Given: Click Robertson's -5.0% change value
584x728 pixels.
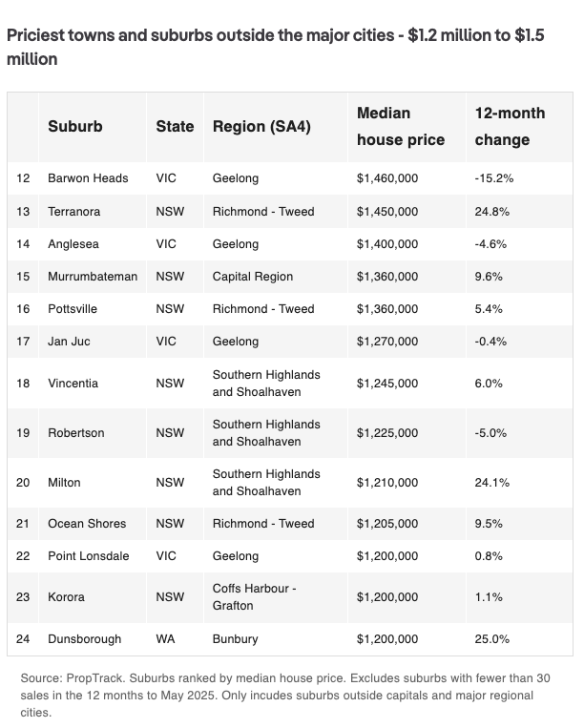Looking at the screenshot, I should click(490, 433).
